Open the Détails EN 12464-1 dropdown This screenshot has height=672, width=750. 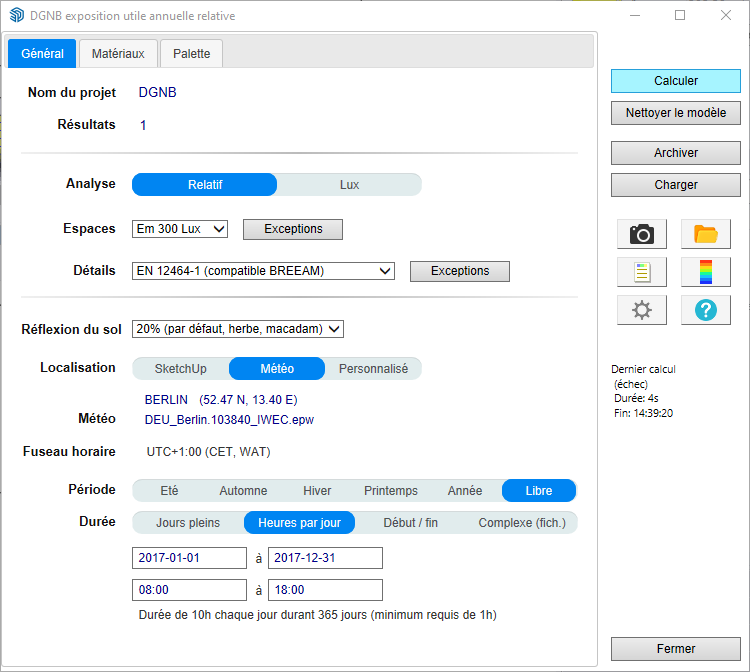click(x=263, y=271)
